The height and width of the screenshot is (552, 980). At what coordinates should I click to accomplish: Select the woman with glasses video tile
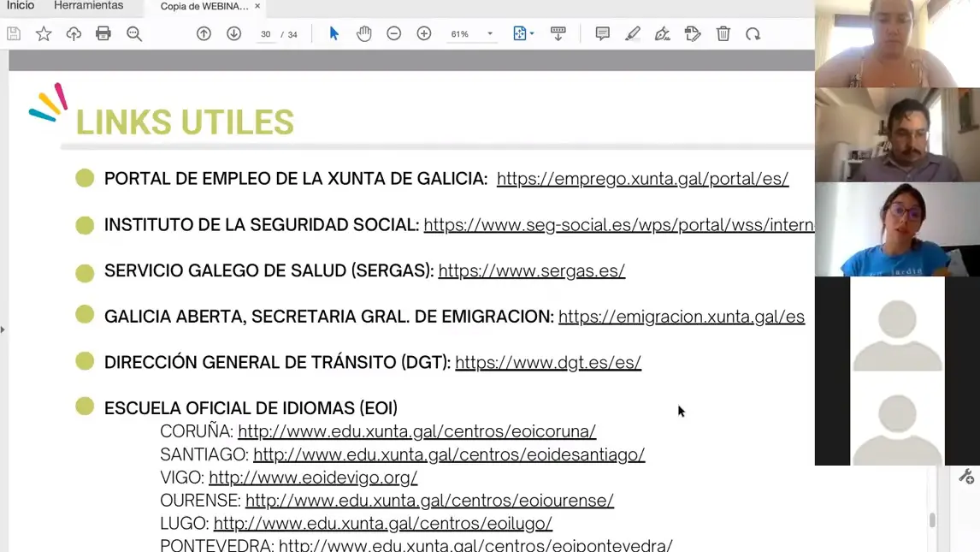pyautogui.click(x=897, y=229)
